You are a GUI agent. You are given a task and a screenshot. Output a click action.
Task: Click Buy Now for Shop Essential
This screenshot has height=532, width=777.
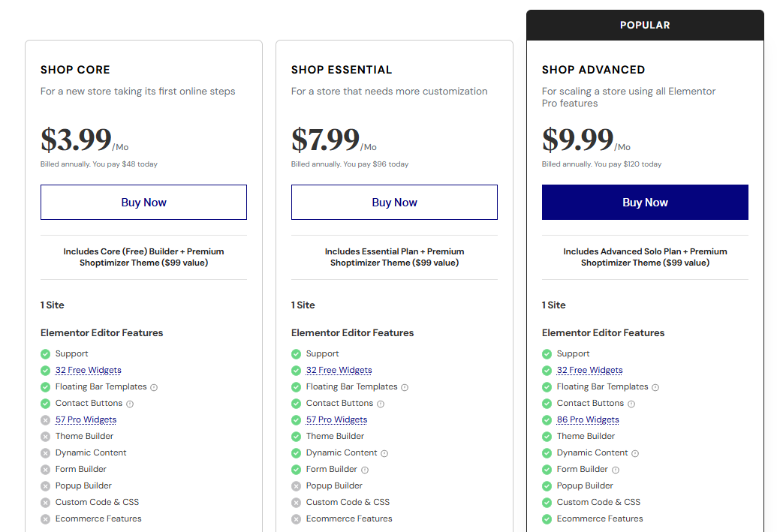click(x=394, y=202)
